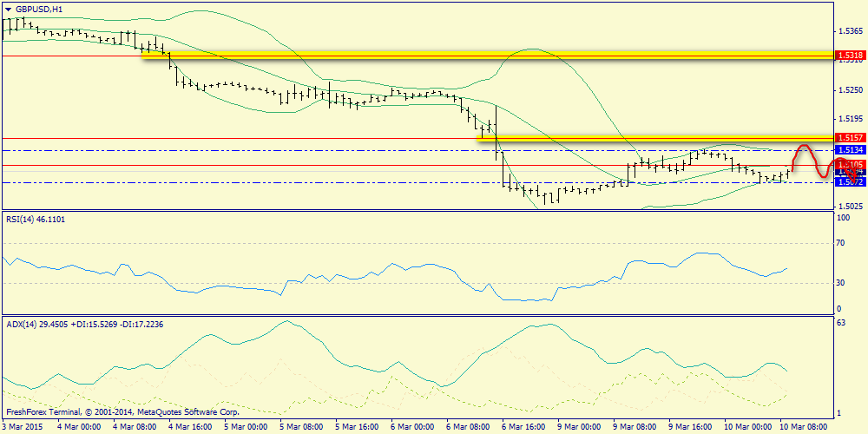Open the GBPUSD,H1 chart dropdown triangle
868x434 pixels.
8,9
